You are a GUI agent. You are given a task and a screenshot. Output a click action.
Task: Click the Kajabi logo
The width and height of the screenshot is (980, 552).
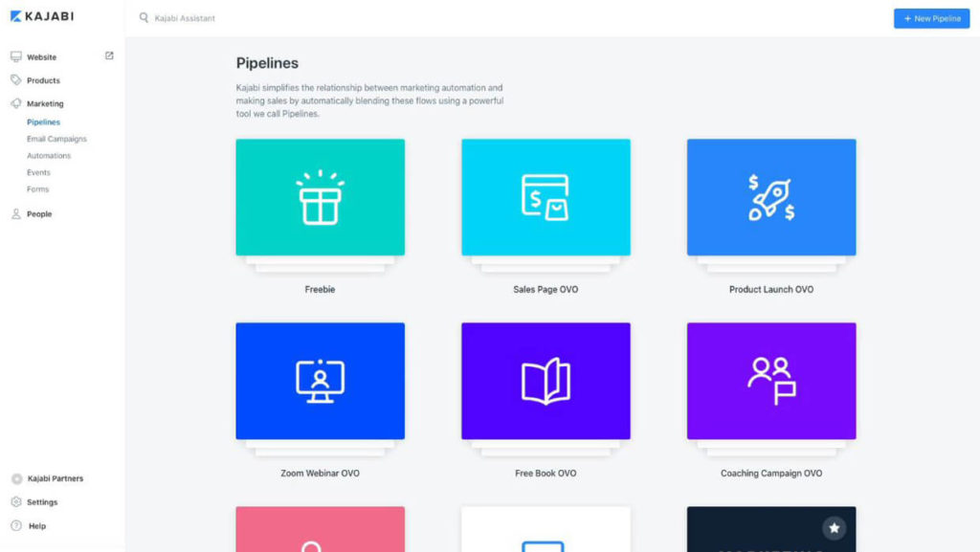tap(42, 16)
